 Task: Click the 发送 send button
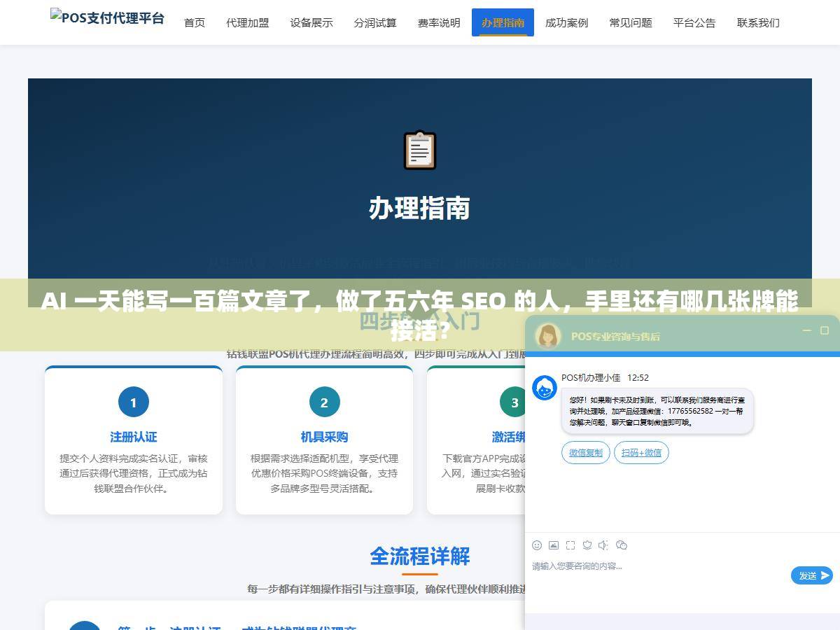point(812,575)
